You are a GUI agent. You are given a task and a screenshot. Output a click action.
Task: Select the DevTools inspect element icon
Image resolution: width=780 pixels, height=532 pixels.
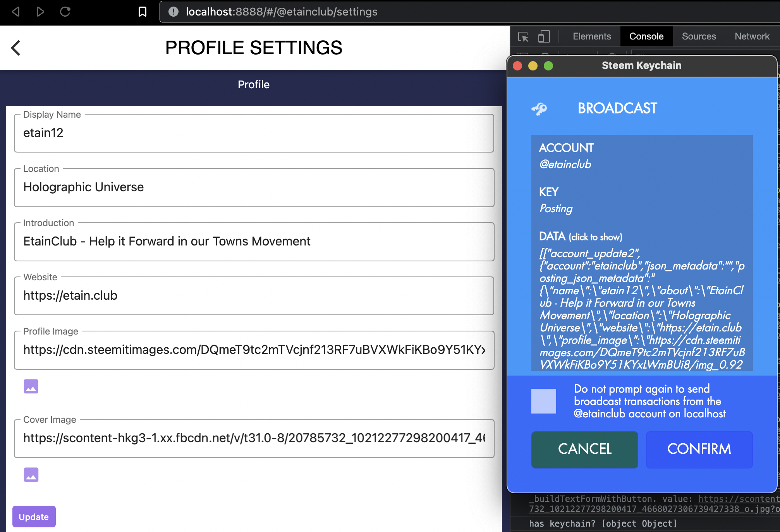[523, 36]
